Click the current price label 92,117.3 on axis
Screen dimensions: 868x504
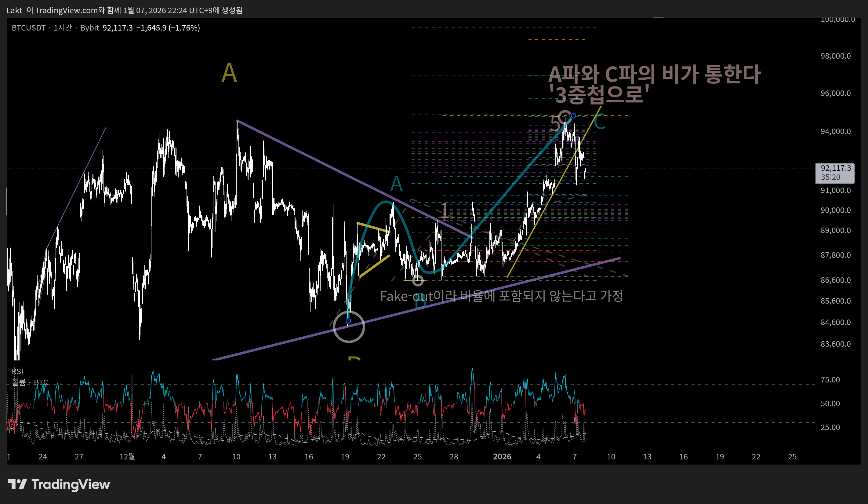835,173
